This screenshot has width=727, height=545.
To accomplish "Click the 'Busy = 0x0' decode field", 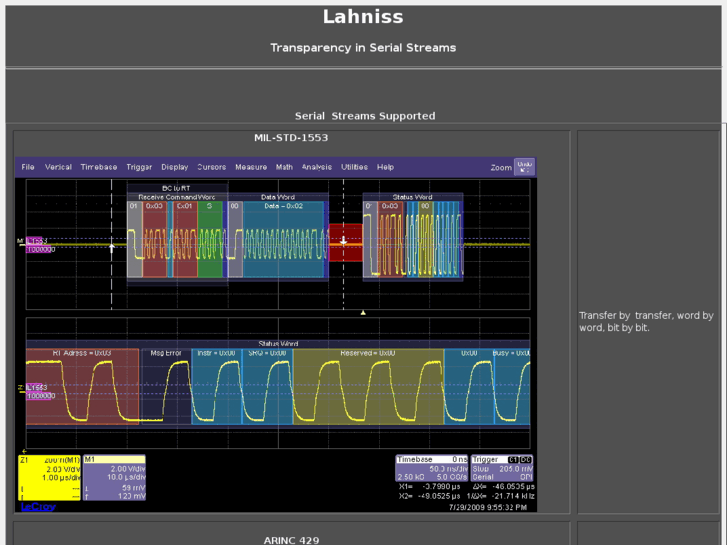I will (512, 386).
